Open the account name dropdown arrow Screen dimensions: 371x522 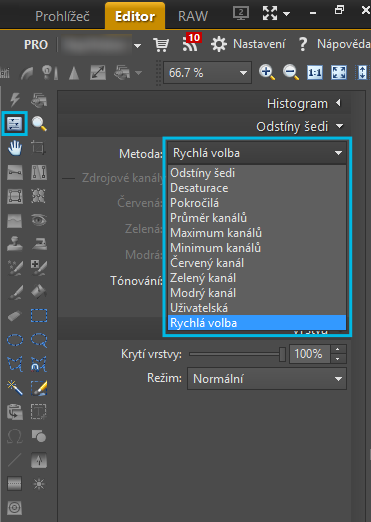click(x=137, y=45)
